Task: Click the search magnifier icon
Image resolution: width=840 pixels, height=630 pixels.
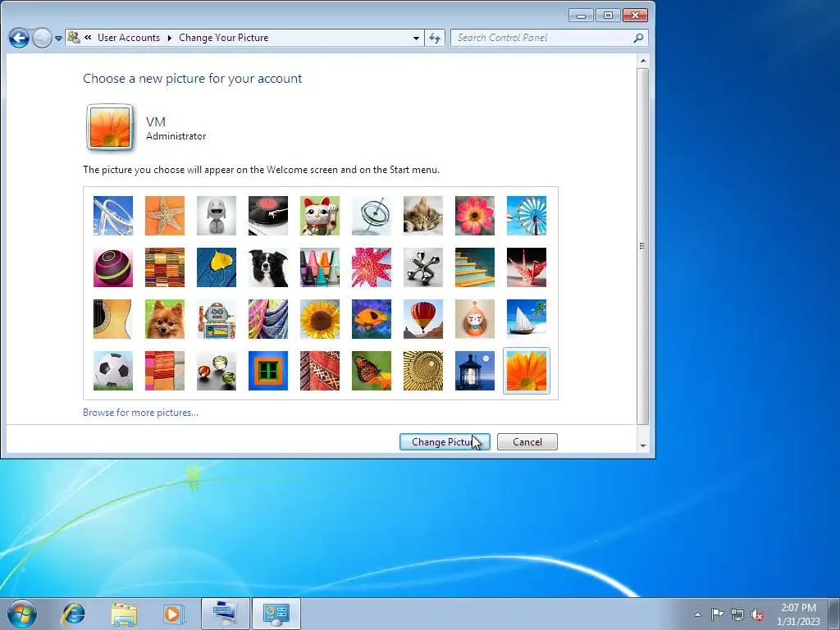Action: point(638,38)
